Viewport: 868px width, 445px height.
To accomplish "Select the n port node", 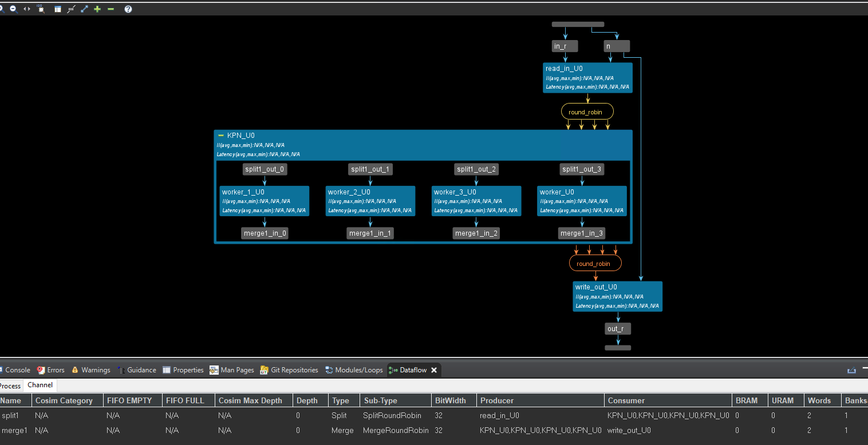I will (x=617, y=46).
